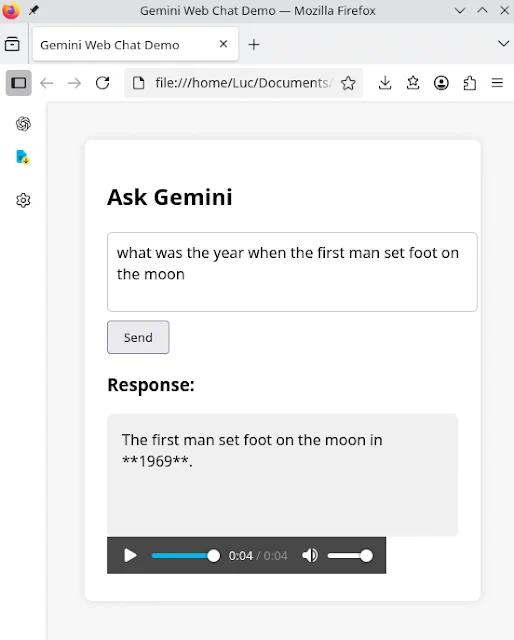Click the file URL address bar
Screen dimensions: 514x640
(243, 83)
